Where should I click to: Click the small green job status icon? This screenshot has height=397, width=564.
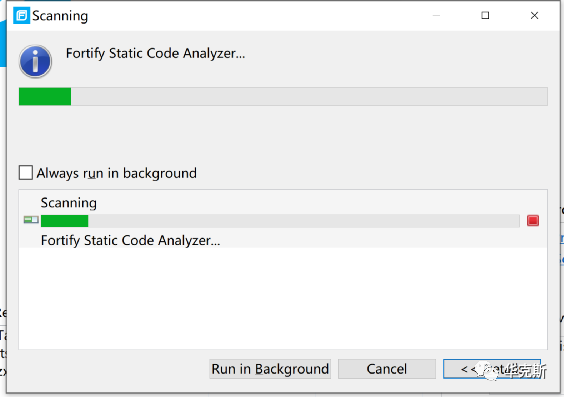pyautogui.click(x=31, y=219)
